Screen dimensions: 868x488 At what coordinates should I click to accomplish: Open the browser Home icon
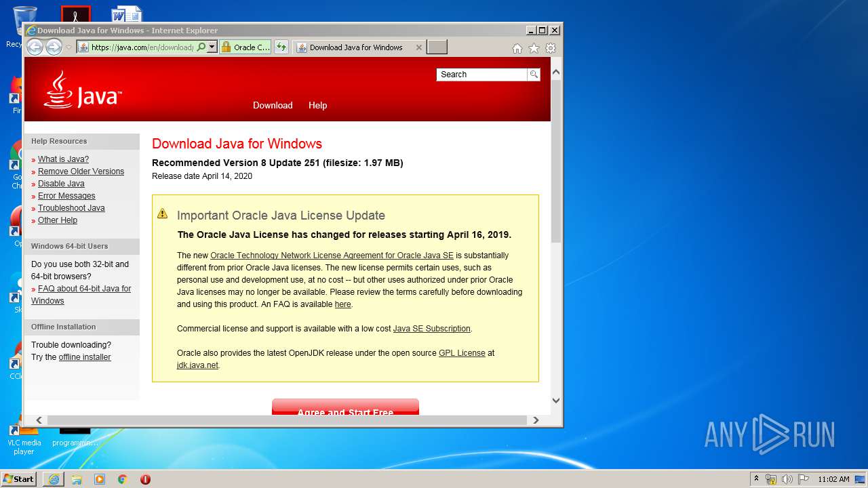tap(517, 48)
